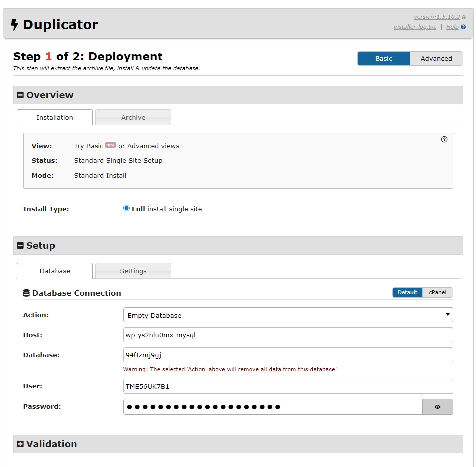Open the Settings tab

click(133, 271)
